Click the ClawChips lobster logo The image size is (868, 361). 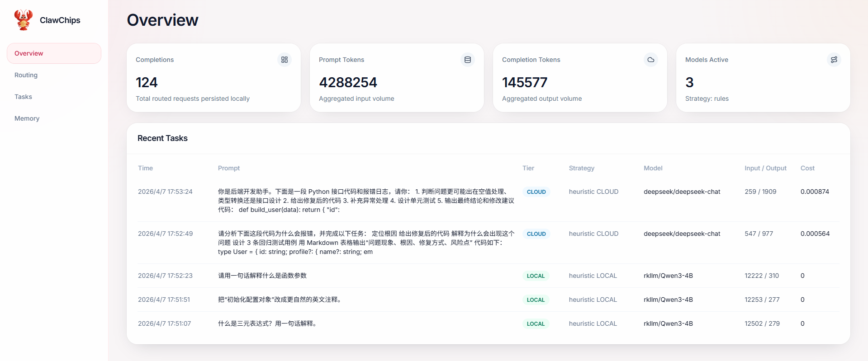pos(23,20)
